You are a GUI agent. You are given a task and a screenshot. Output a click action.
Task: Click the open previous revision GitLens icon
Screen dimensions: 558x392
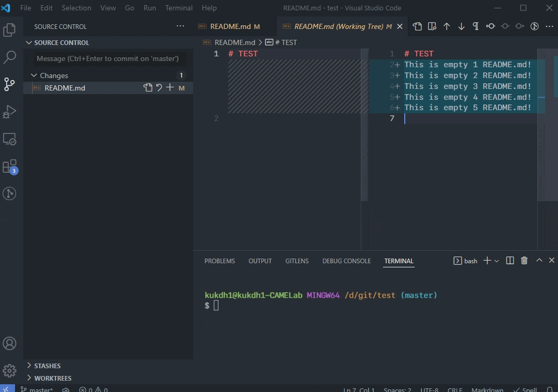(x=490, y=26)
